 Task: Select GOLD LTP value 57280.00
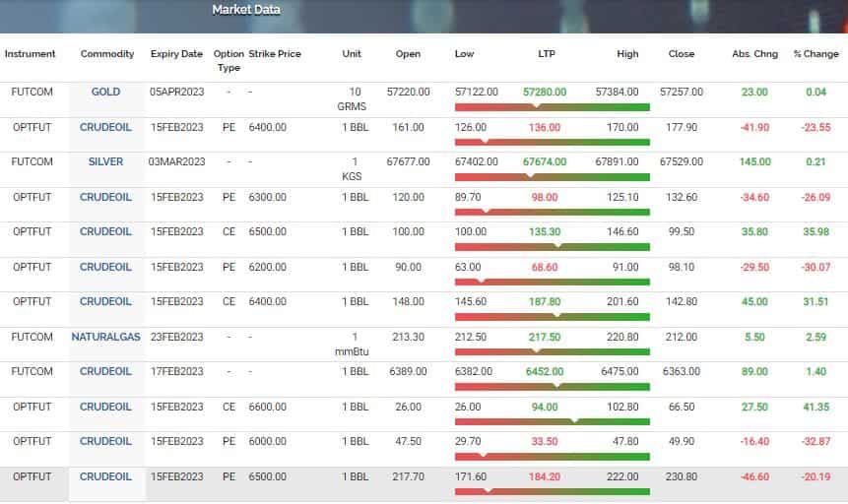pyautogui.click(x=545, y=92)
